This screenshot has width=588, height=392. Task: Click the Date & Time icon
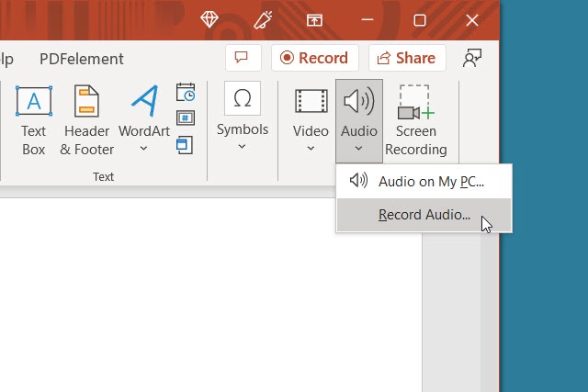(x=186, y=93)
